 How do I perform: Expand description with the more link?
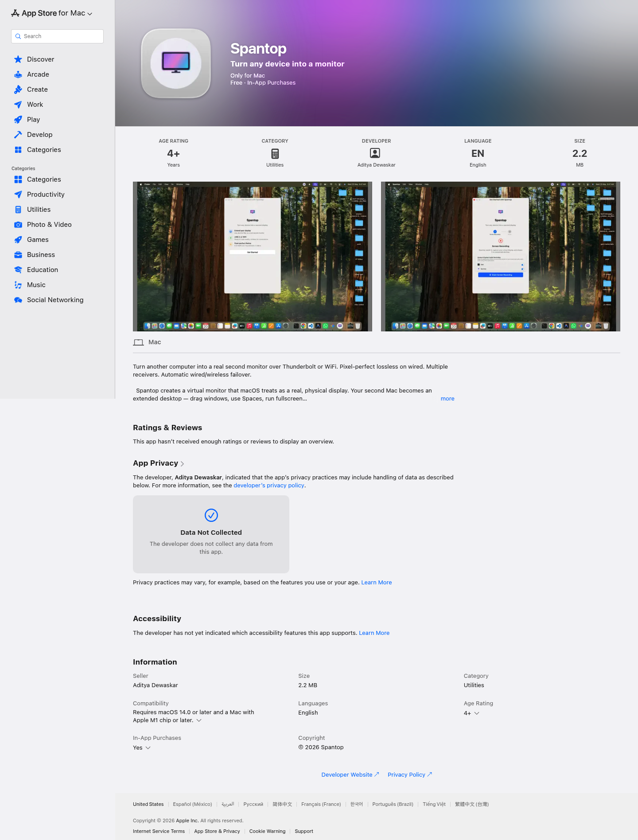tap(447, 399)
